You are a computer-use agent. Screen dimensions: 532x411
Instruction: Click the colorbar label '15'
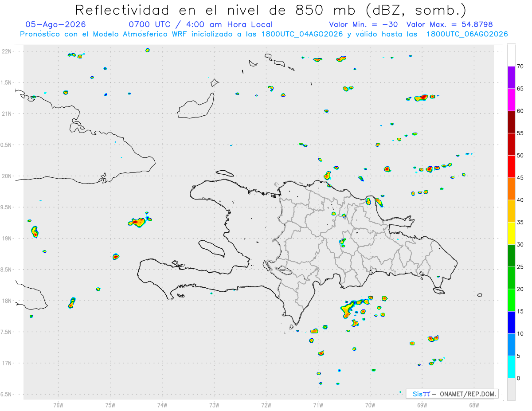[520, 312]
